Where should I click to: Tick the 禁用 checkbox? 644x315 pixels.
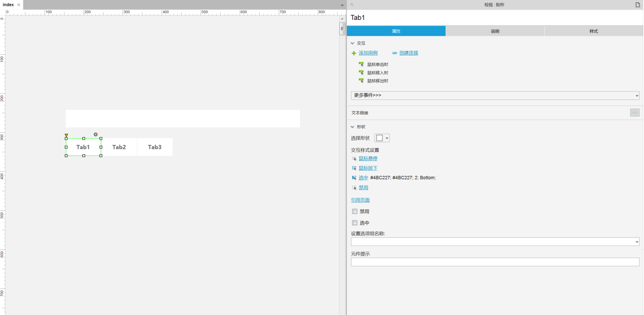pyautogui.click(x=355, y=211)
